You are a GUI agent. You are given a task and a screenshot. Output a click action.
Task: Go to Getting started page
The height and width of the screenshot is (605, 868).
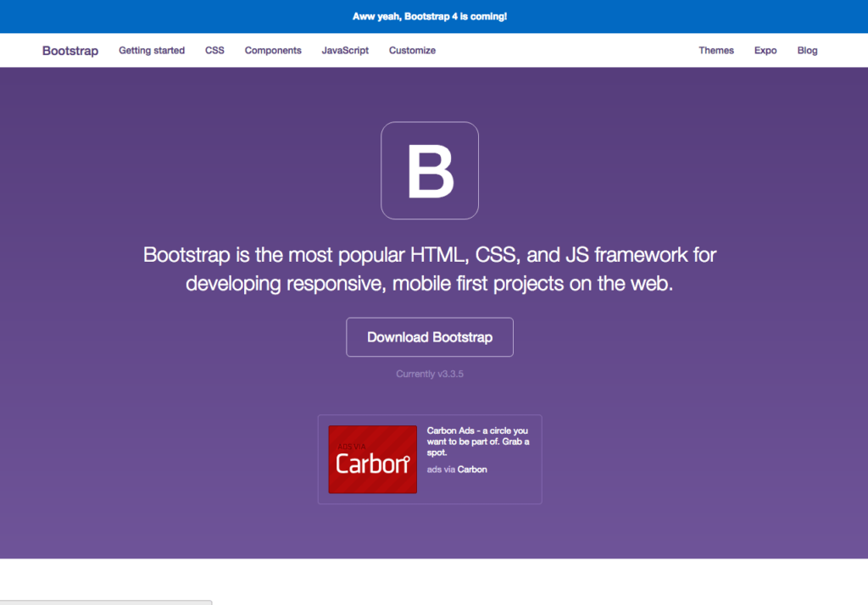click(152, 50)
